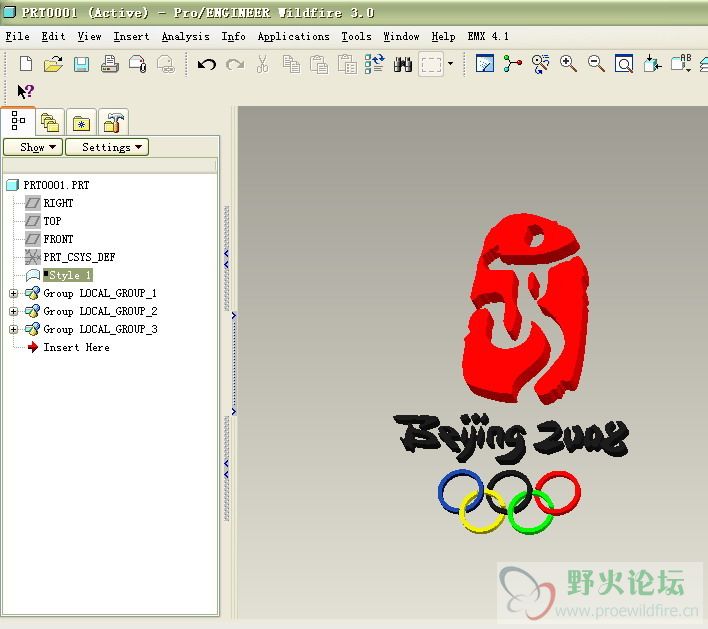Click the Repaint screen icon
The width and height of the screenshot is (708, 629).
[484, 64]
